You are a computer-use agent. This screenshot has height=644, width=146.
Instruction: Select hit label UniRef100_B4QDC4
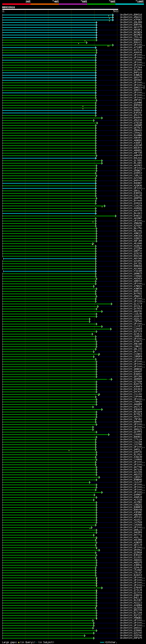click(131, 110)
